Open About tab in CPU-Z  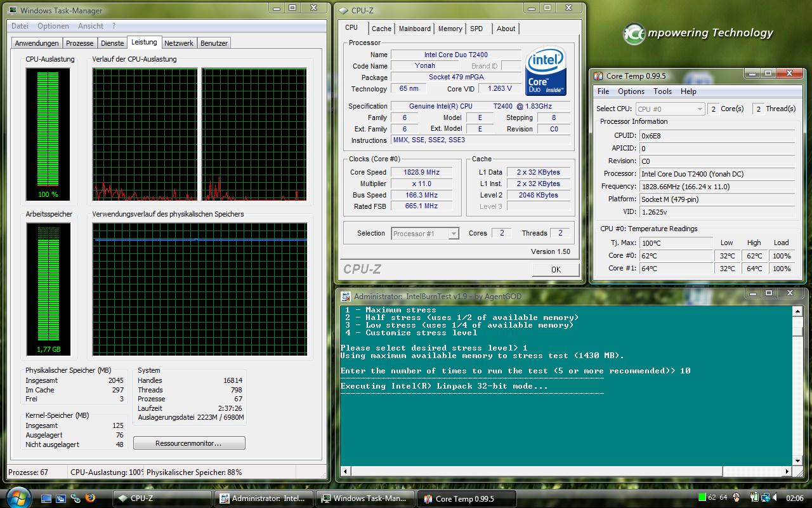coord(506,29)
